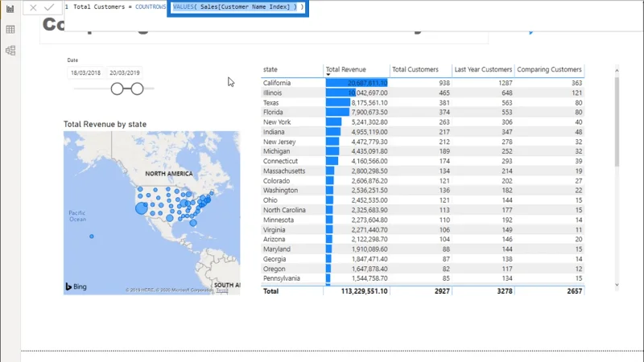Click the total customers value 2927
The width and height of the screenshot is (644, 362).
(442, 291)
